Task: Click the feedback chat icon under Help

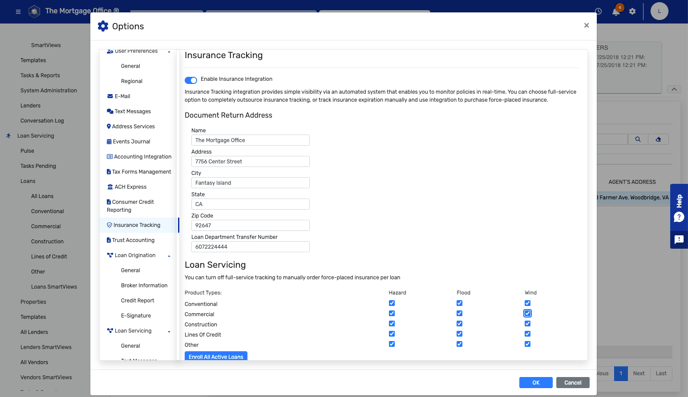Action: (x=679, y=240)
